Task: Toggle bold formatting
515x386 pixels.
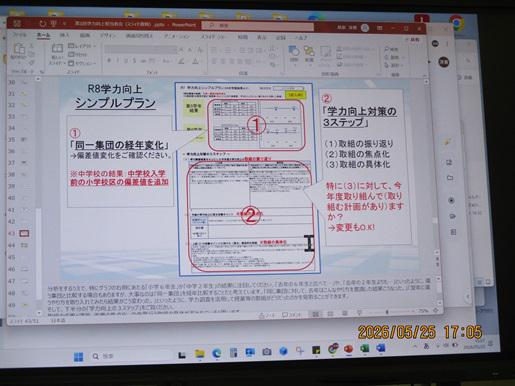Action: click(x=109, y=61)
